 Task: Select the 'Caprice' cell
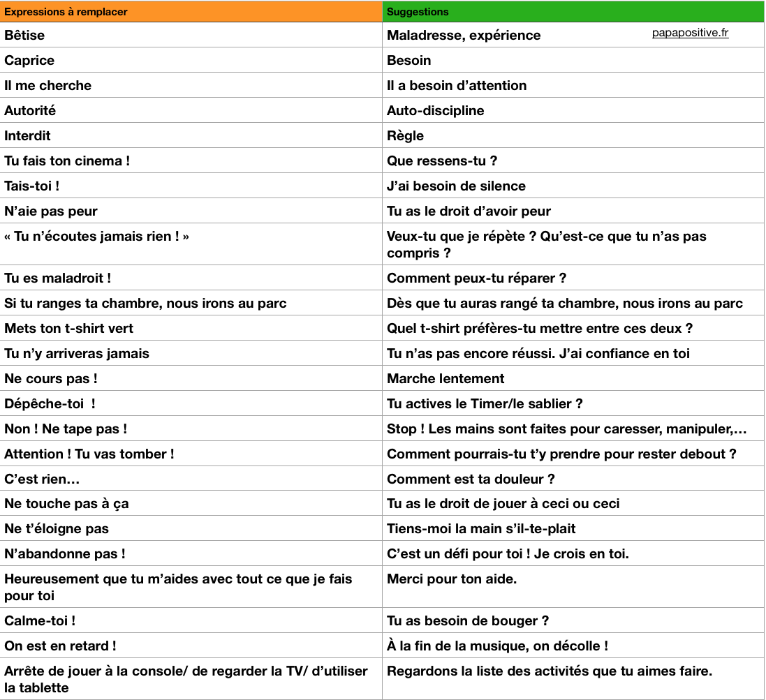click(x=29, y=60)
